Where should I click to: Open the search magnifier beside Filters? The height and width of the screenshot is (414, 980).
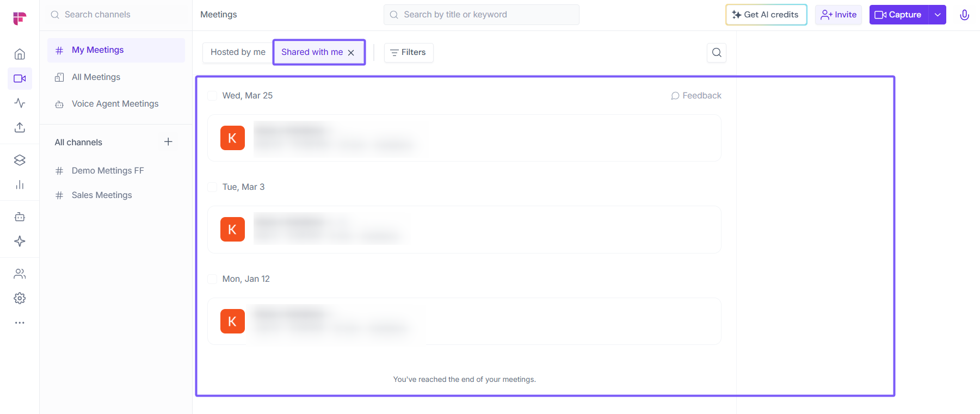pos(717,52)
